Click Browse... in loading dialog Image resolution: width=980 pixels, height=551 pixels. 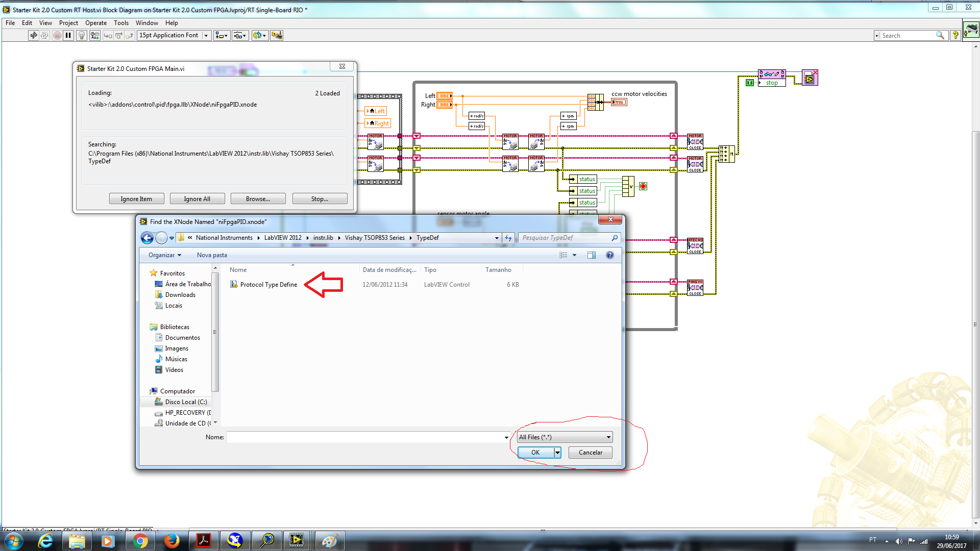tap(258, 199)
